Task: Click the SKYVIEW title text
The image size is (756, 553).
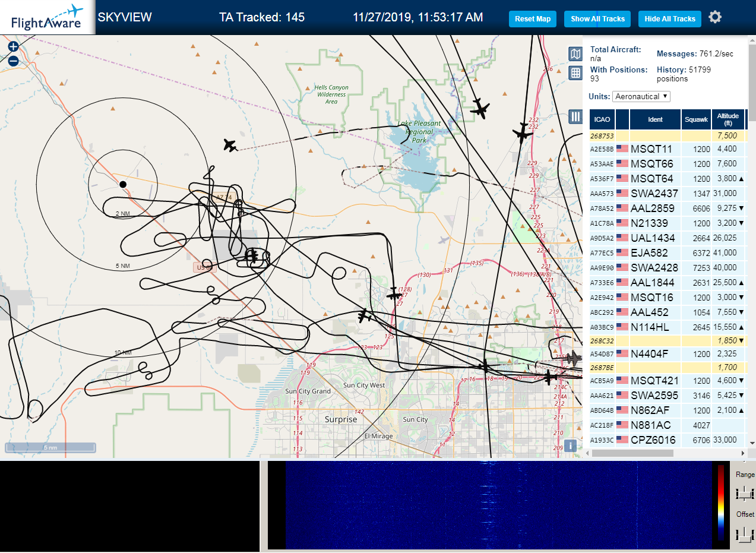Action: point(125,17)
